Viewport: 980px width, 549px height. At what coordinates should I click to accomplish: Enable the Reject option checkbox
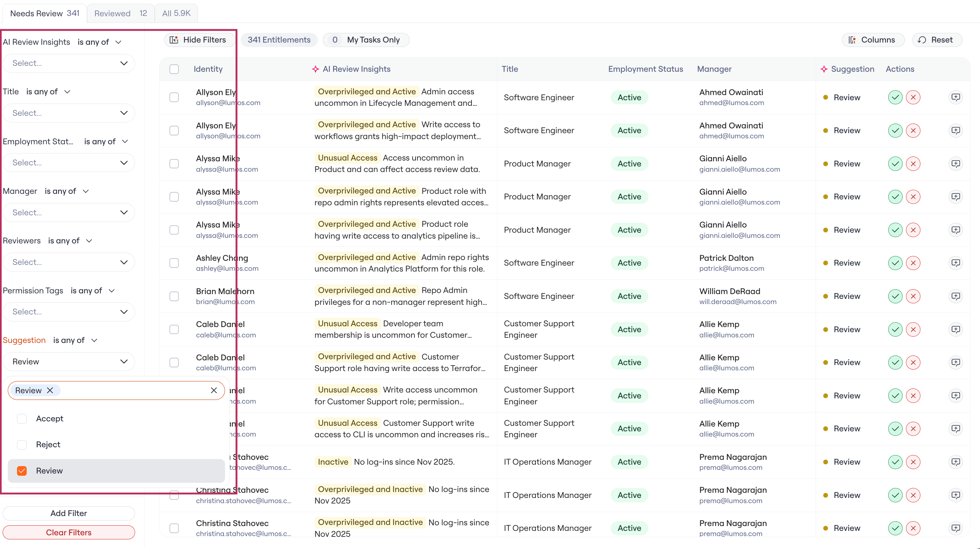coord(22,444)
